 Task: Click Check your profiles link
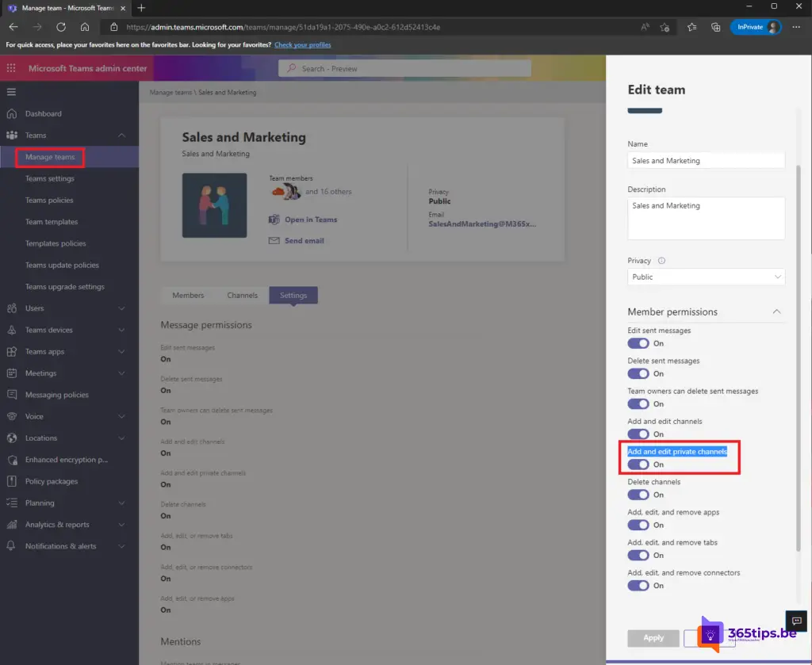tap(302, 45)
